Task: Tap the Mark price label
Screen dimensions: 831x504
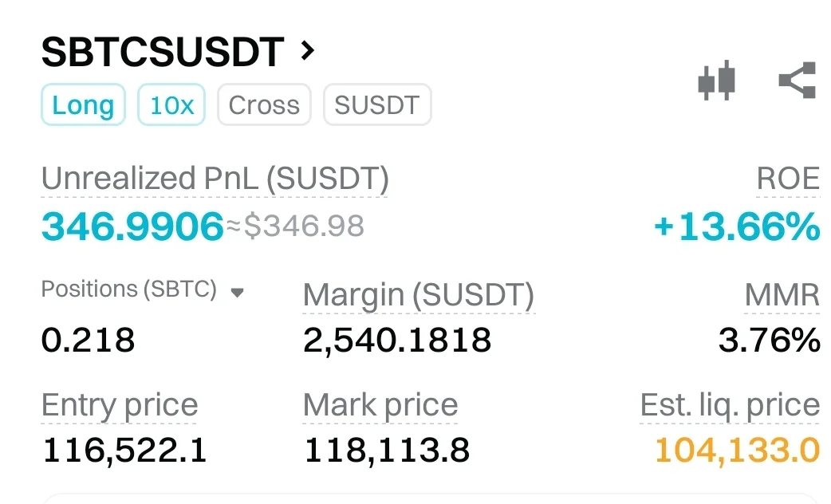Action: click(380, 405)
